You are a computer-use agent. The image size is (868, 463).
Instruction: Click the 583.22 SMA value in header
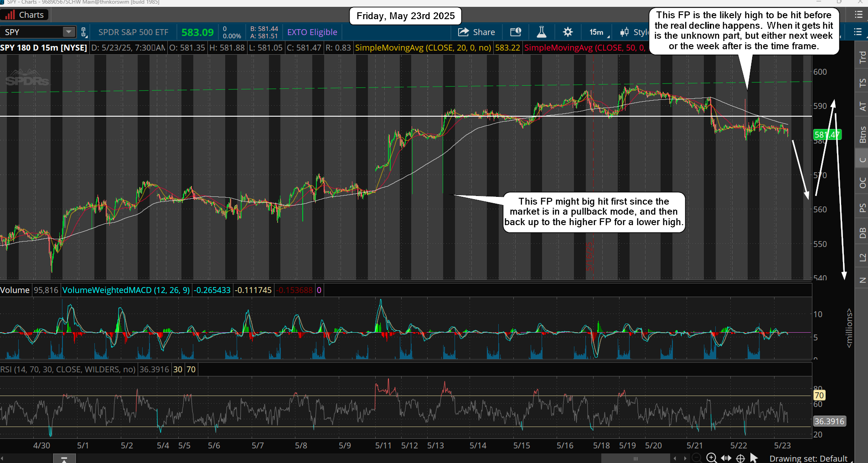[x=507, y=48]
